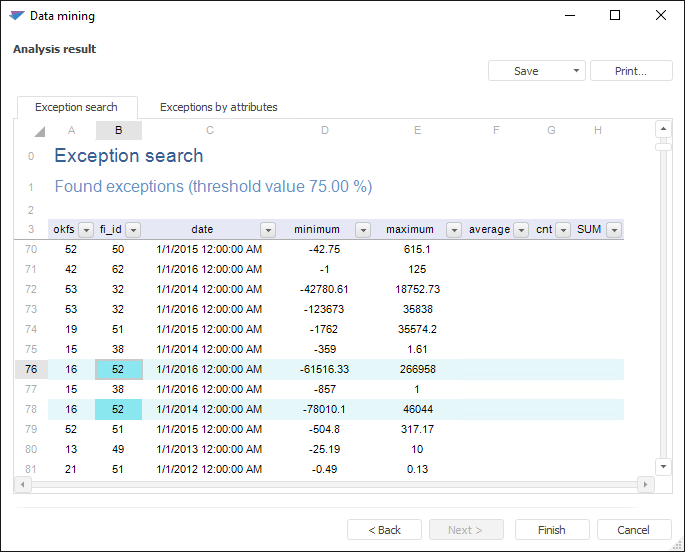Select column B header

(x=119, y=131)
